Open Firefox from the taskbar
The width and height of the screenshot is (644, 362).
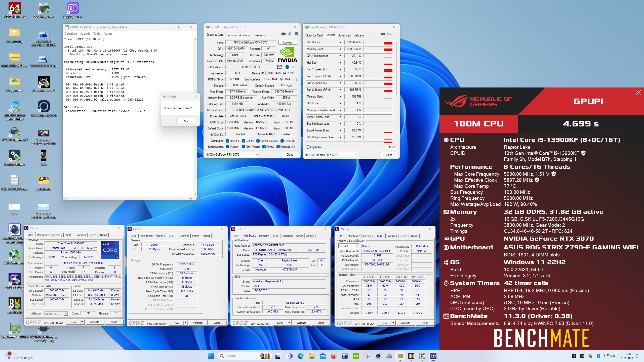pos(334,356)
